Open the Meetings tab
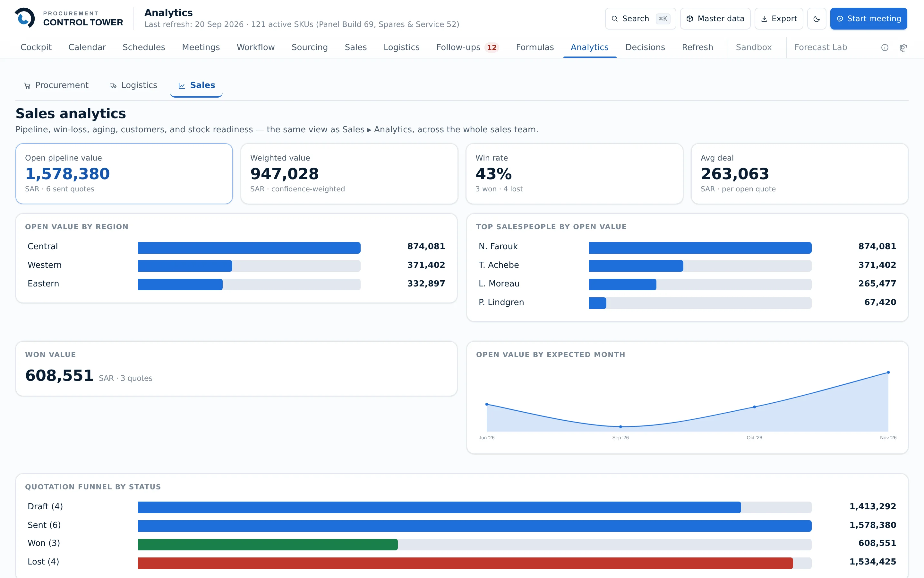924x578 pixels. coord(201,48)
